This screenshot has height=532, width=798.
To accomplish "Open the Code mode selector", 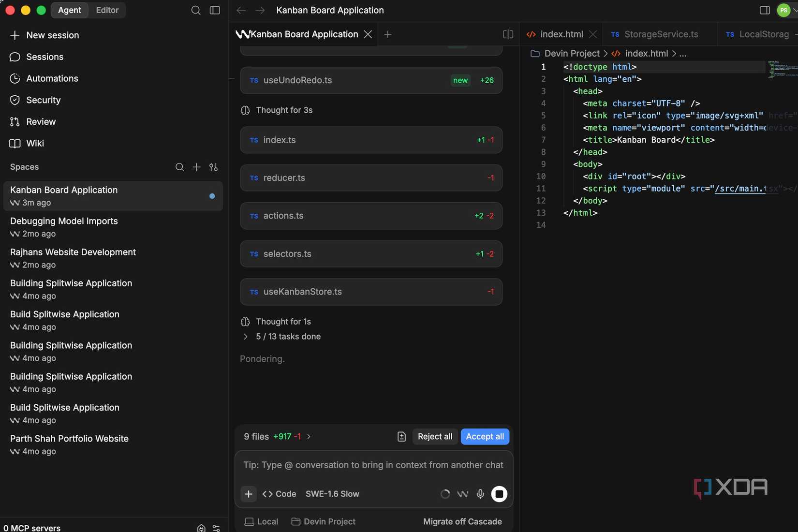I will 279,494.
